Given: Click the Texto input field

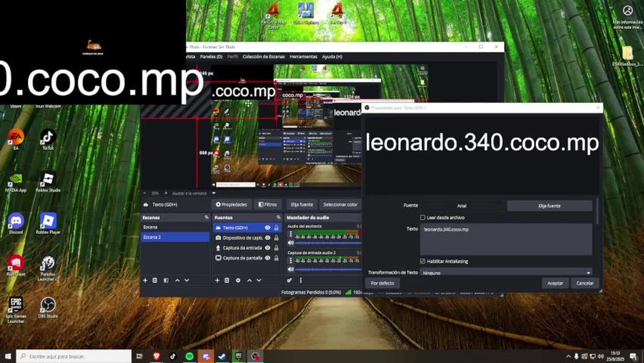Looking at the screenshot, I should pos(506,239).
